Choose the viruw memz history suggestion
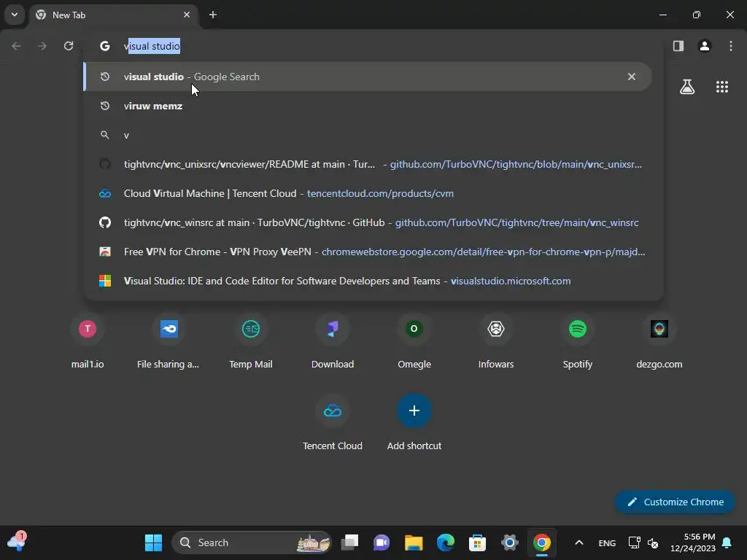This screenshot has height=560, width=747. 368,106
